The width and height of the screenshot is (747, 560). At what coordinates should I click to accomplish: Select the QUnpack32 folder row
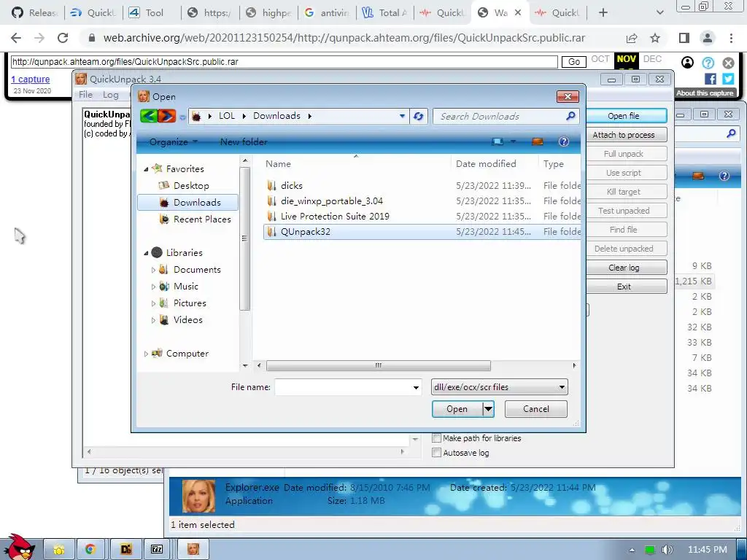[422, 232]
